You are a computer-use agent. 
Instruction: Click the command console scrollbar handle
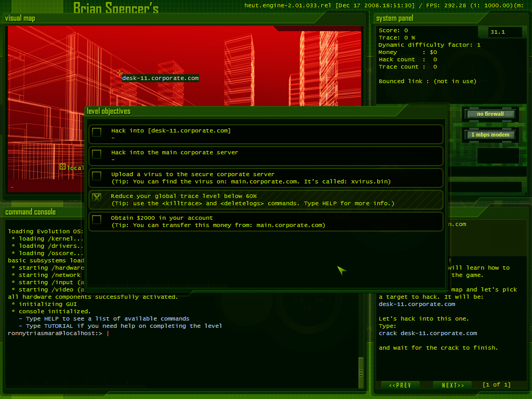(361, 373)
